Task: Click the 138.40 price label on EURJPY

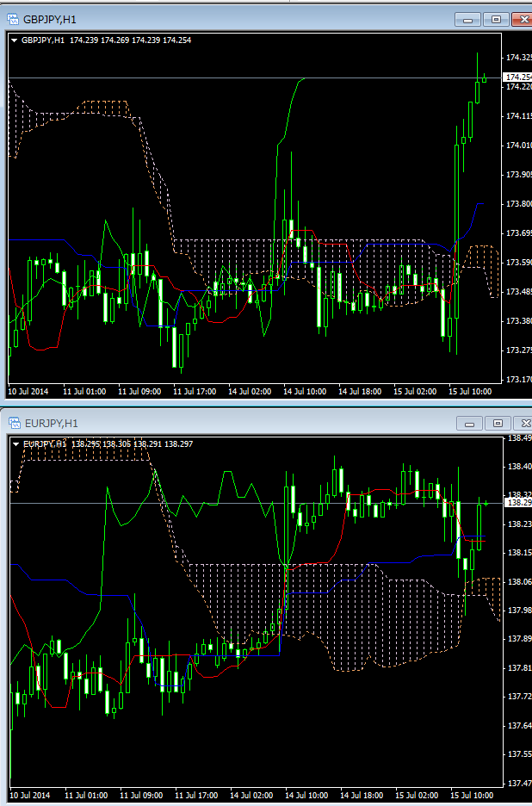Action: point(519,466)
